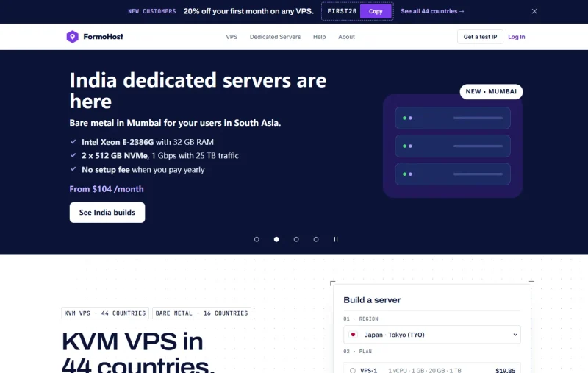This screenshot has width=588, height=373.
Task: Click the Get a test IP button
Action: point(480,37)
